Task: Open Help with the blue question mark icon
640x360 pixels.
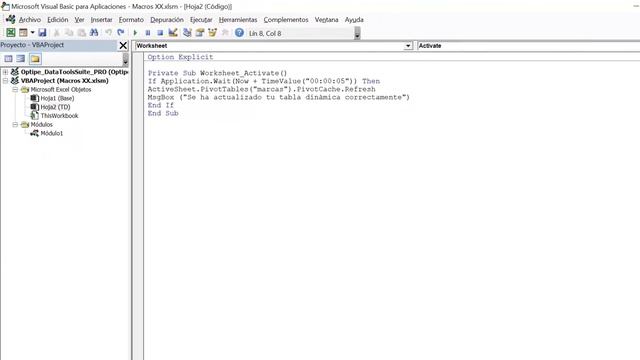Action: click(x=239, y=33)
